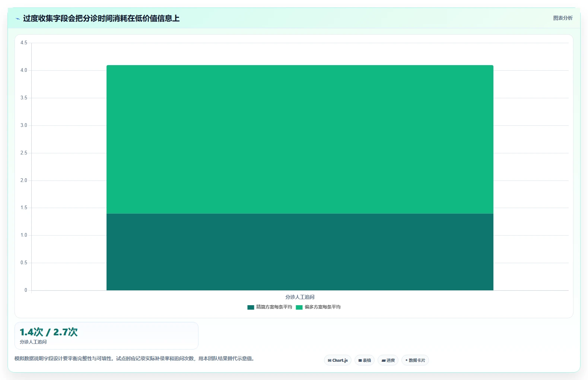Click the 0.5 y-axis tick label

tap(24, 263)
